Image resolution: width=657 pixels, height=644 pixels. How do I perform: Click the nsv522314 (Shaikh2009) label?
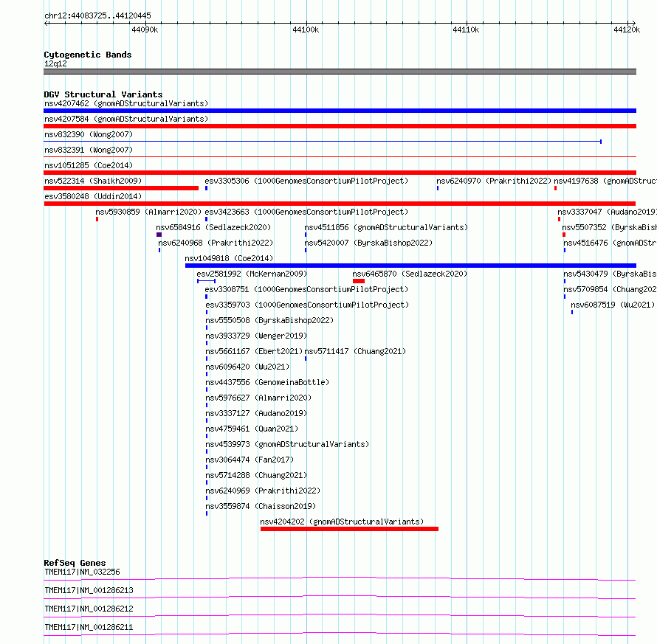[x=93, y=181]
